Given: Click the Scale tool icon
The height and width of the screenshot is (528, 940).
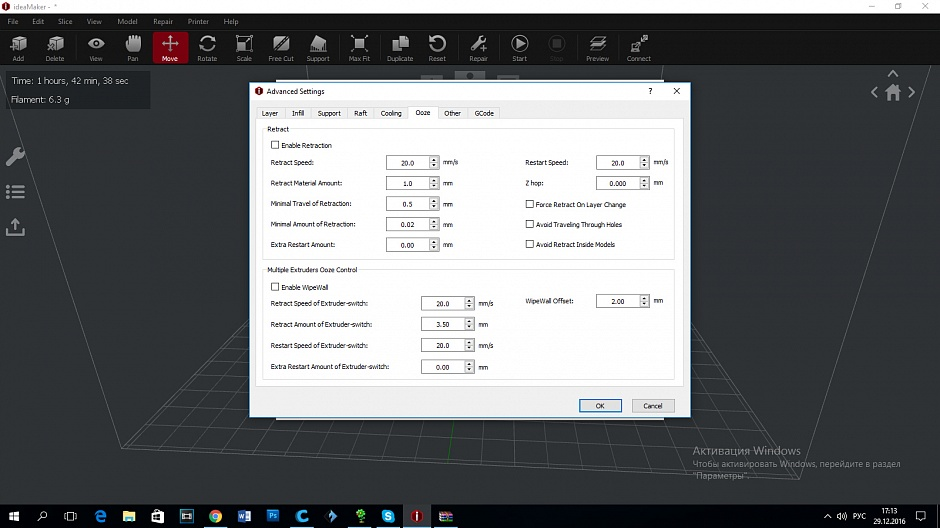Looking at the screenshot, I should coord(244,47).
